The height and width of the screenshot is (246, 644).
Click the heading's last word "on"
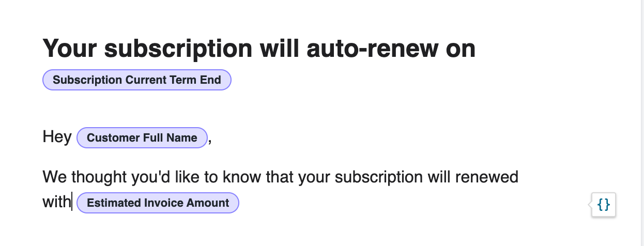[x=459, y=49]
